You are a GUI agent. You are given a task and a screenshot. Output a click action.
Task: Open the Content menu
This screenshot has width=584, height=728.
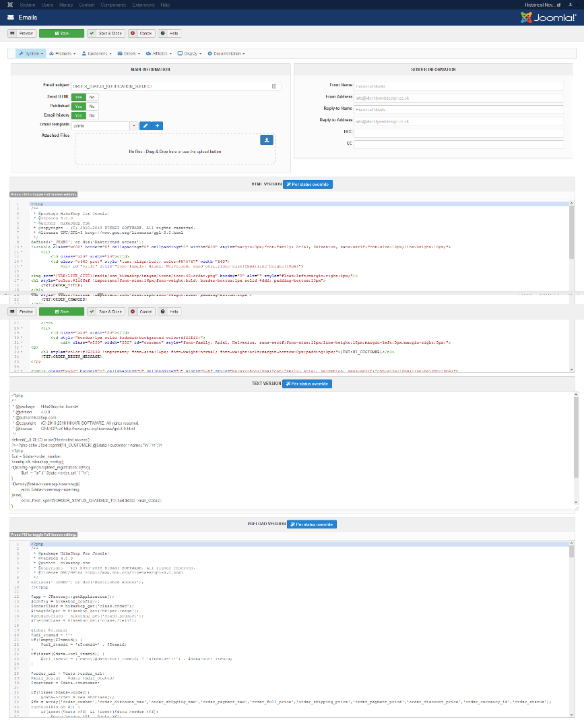point(87,5)
